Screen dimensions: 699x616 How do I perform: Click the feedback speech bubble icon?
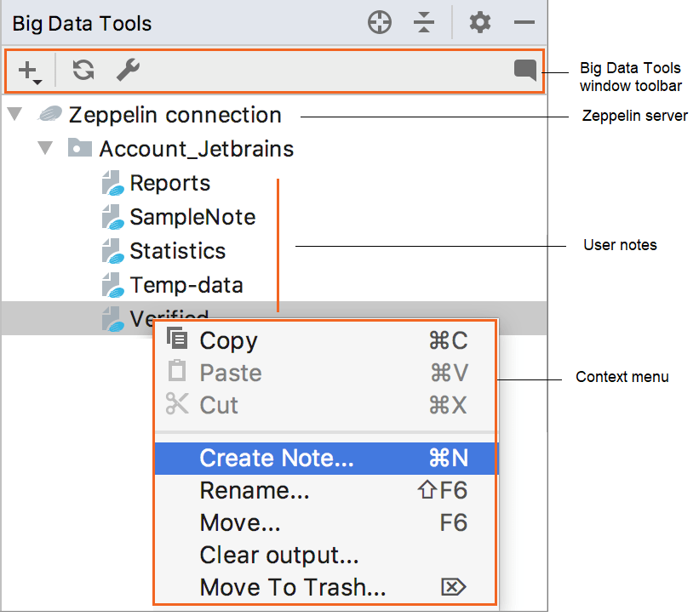pos(525,70)
